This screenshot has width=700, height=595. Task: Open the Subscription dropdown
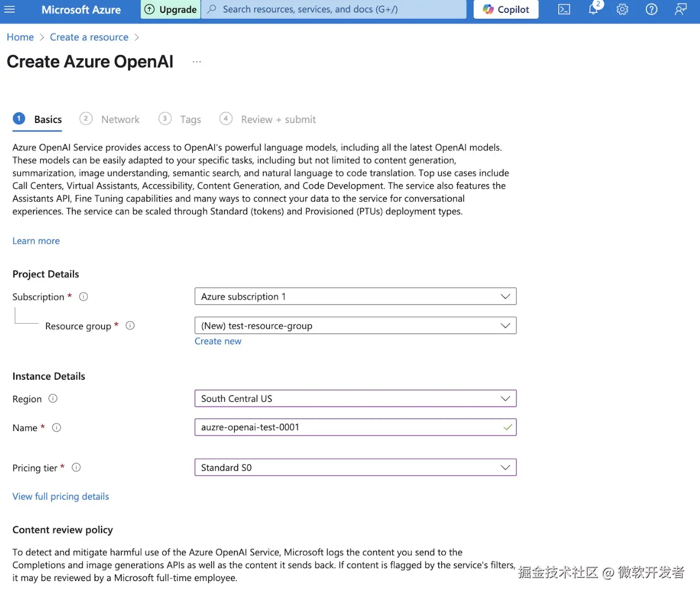pyautogui.click(x=355, y=296)
